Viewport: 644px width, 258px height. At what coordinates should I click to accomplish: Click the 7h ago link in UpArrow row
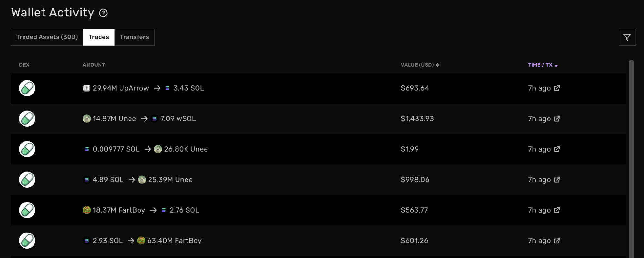[x=539, y=88]
